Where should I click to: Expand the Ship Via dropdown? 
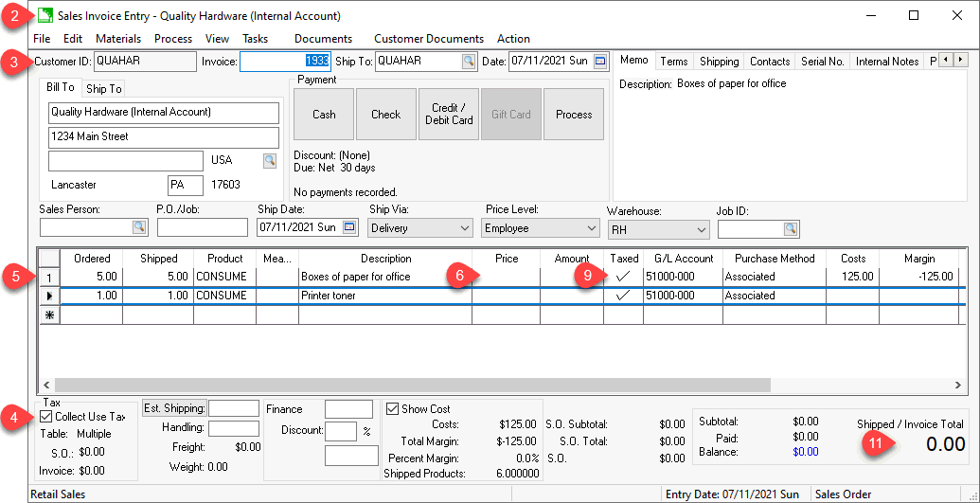(464, 228)
